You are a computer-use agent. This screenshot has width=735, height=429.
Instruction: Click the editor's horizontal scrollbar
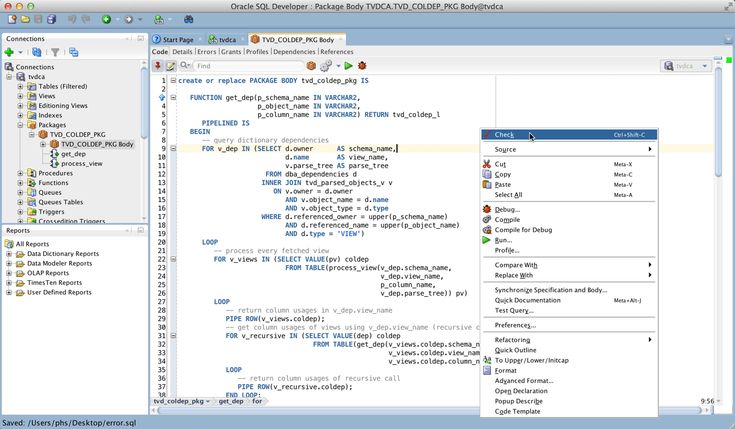318,410
